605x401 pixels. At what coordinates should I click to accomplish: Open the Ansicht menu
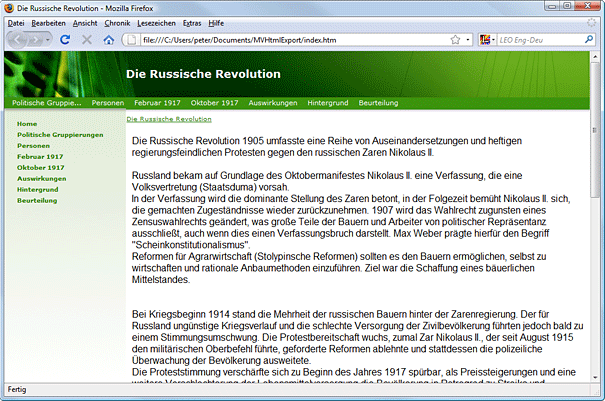[85, 23]
